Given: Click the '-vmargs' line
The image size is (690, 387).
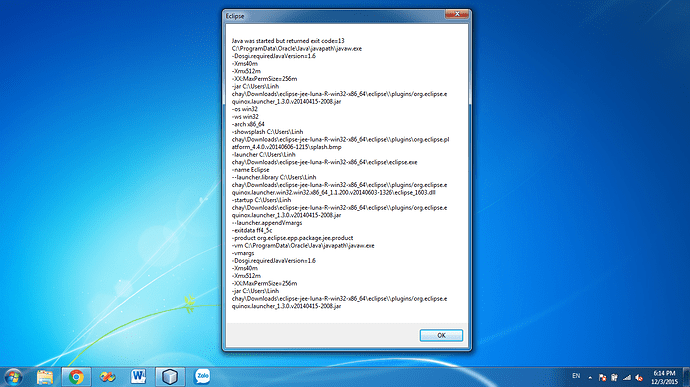Looking at the screenshot, I should click(x=243, y=253).
